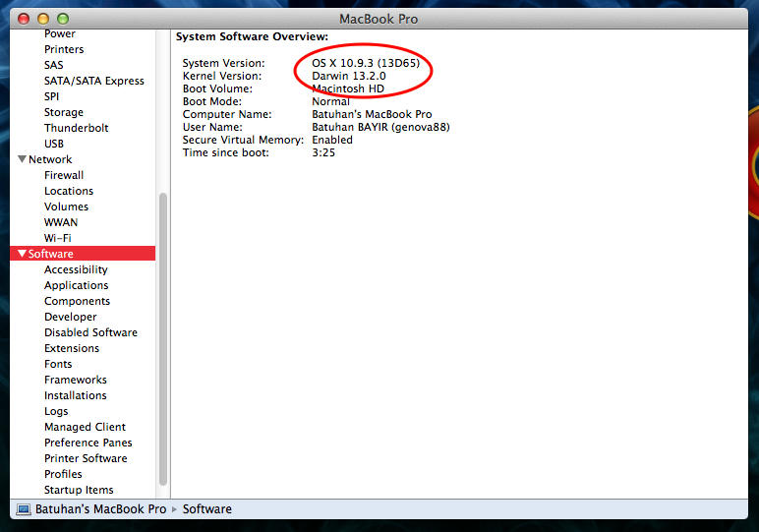Open Logs under Software
Image resolution: width=759 pixels, height=532 pixels.
[x=56, y=411]
